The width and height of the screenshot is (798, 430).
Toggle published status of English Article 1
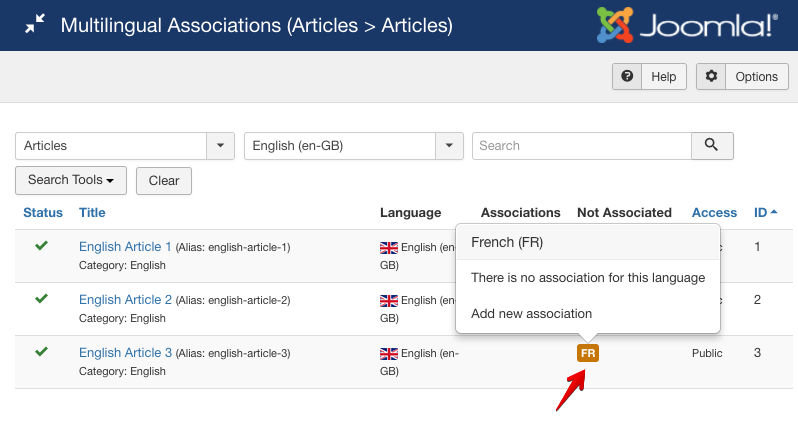tap(42, 246)
